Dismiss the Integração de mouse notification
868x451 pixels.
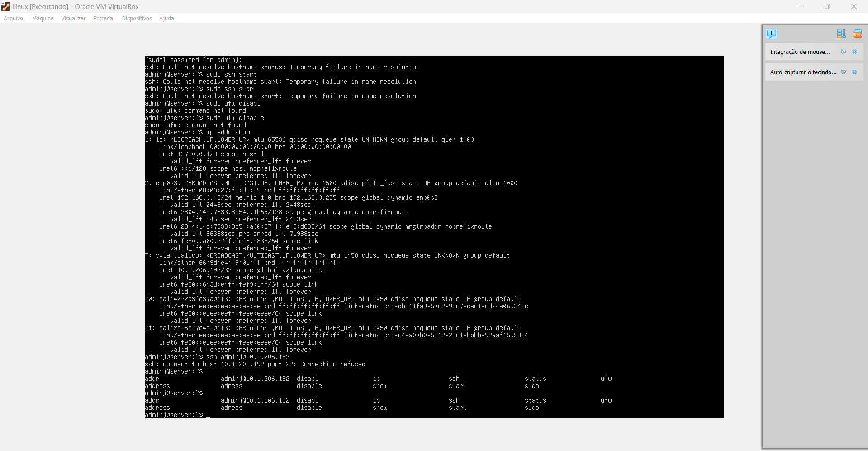[854, 52]
